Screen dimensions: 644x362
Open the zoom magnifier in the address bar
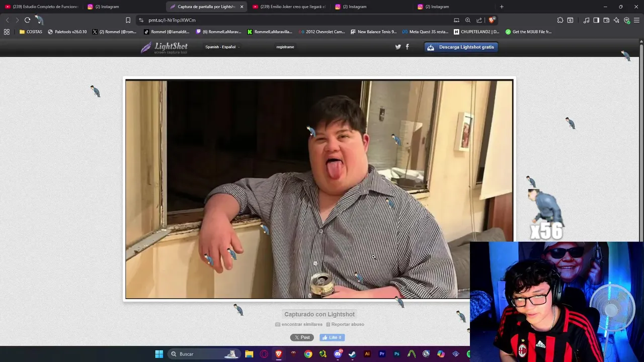click(x=468, y=20)
